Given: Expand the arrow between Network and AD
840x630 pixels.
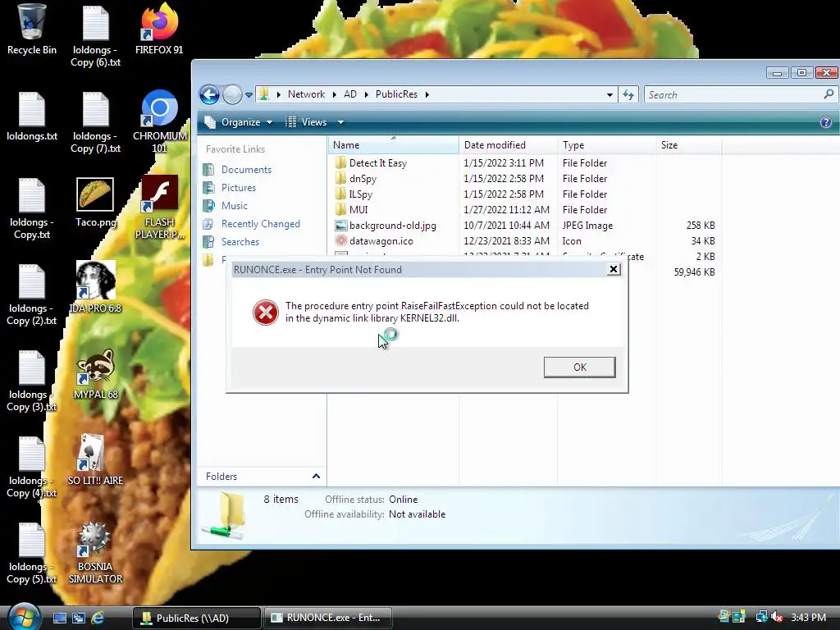Looking at the screenshot, I should [x=335, y=95].
